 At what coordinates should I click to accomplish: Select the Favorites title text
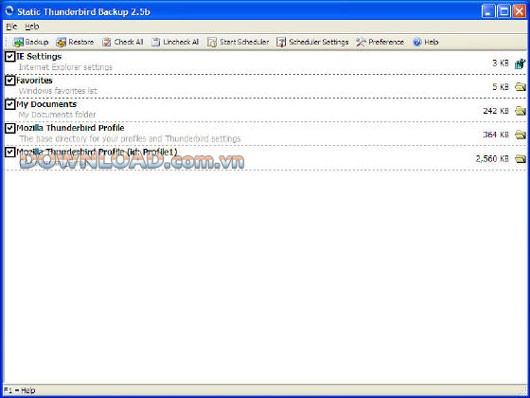(x=34, y=80)
